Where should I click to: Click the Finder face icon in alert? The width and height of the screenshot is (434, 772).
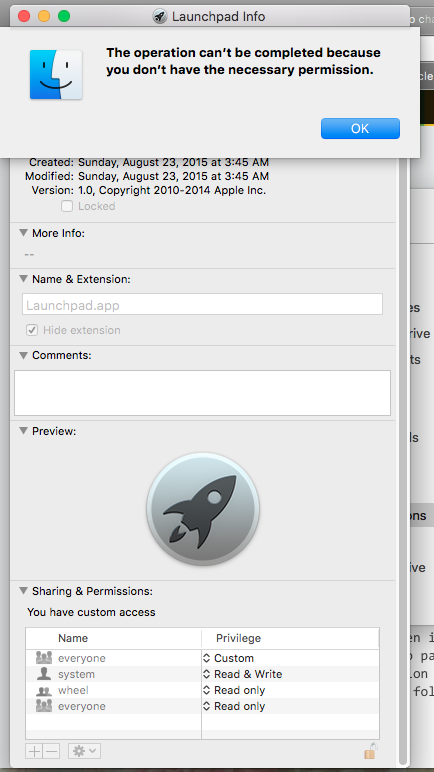tap(56, 74)
